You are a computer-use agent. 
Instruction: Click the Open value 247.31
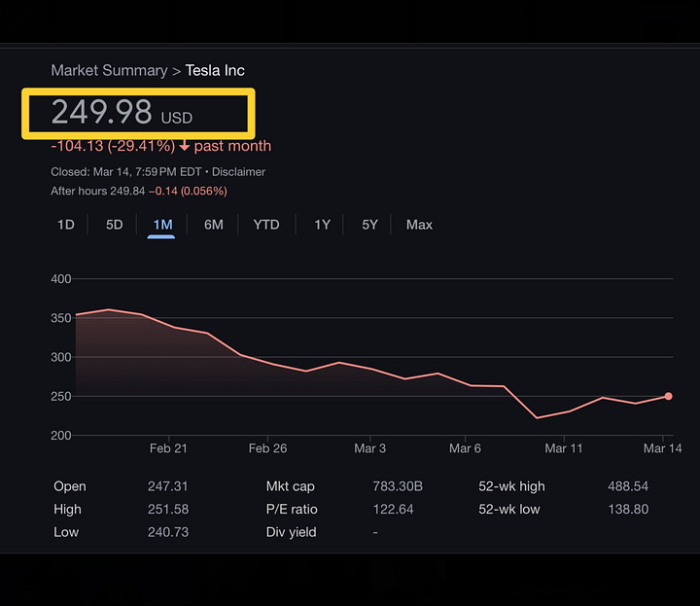[x=168, y=486]
